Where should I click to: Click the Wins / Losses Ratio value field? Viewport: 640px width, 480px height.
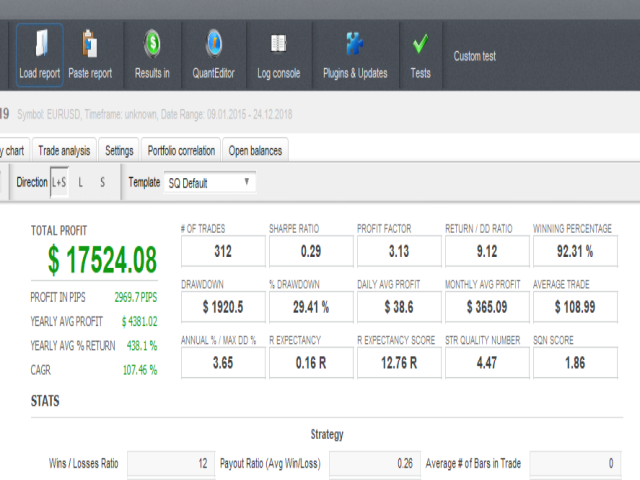click(171, 463)
